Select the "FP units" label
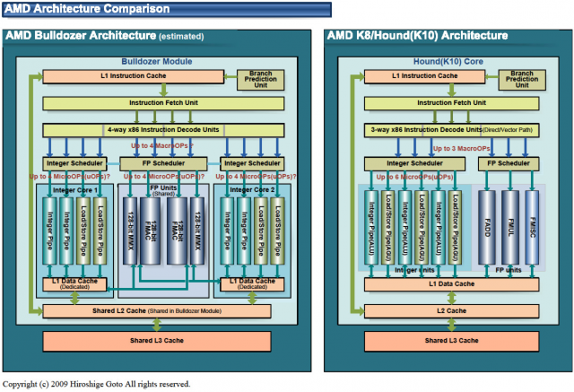 point(509,270)
